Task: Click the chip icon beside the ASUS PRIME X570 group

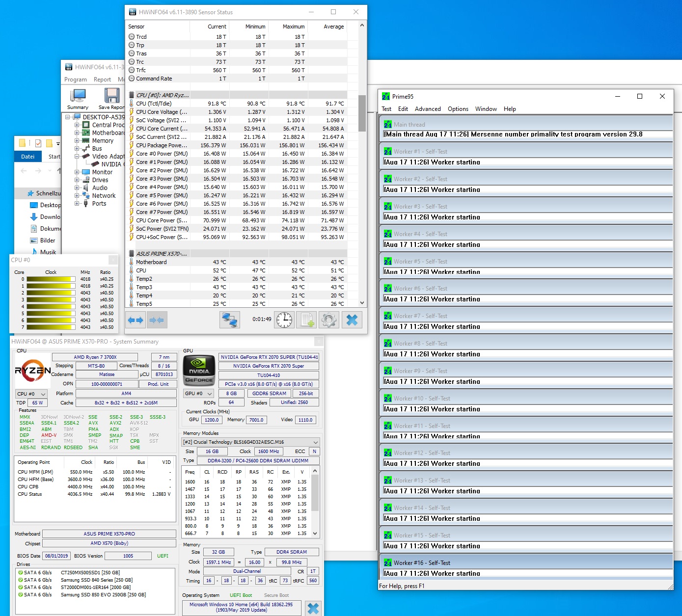Action: pos(132,254)
